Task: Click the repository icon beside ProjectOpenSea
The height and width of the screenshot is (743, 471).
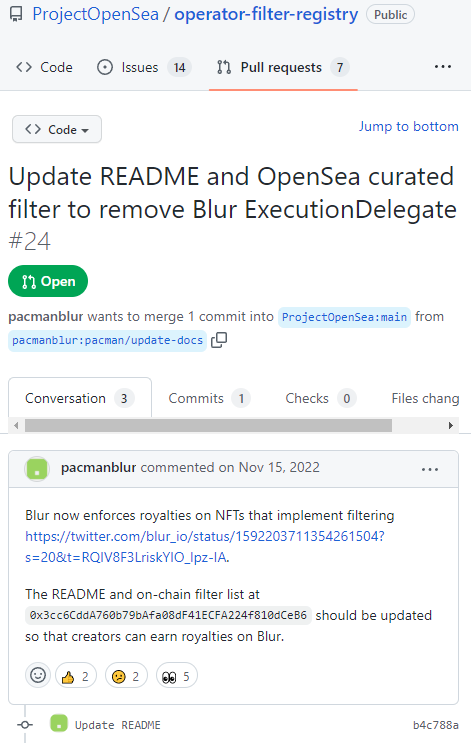Action: click(16, 15)
